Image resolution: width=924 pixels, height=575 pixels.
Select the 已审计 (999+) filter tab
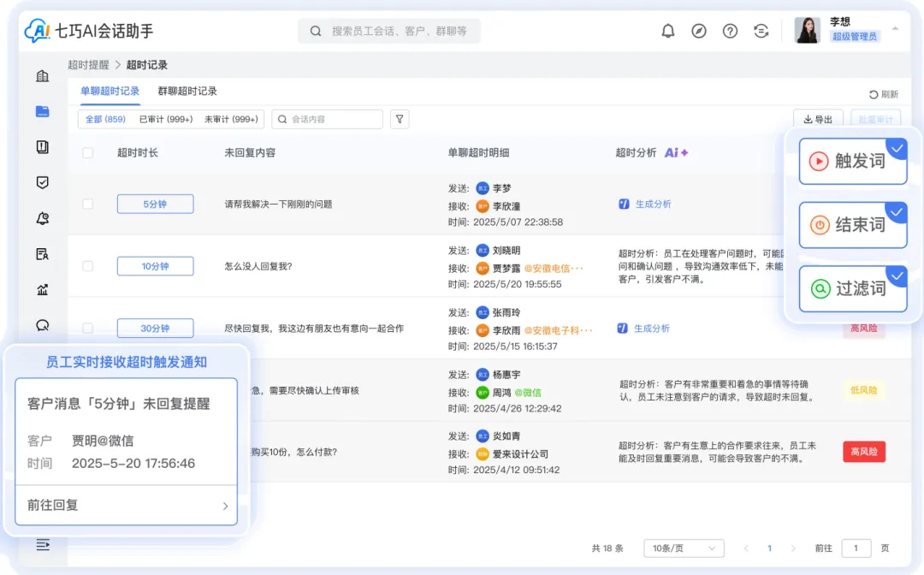pos(166,119)
